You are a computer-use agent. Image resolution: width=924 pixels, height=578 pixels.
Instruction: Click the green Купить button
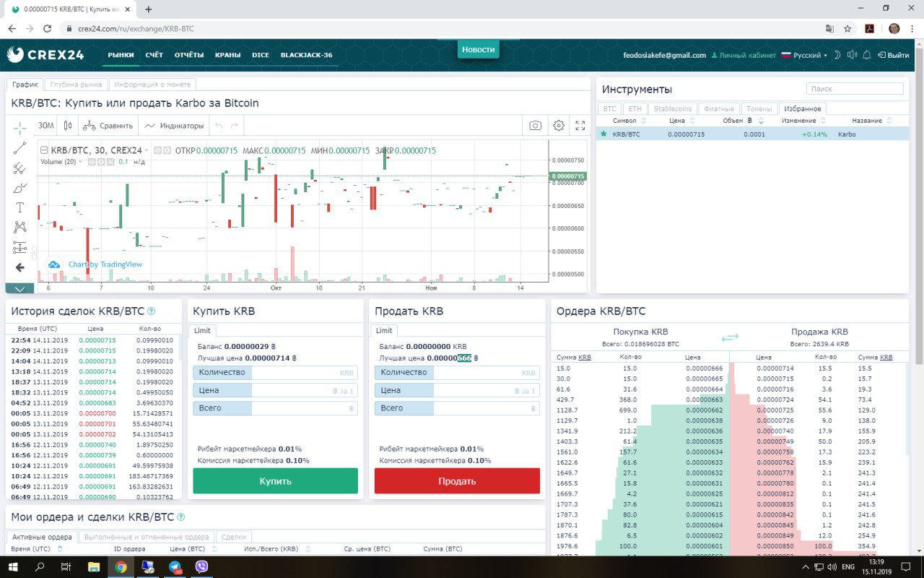coord(275,481)
